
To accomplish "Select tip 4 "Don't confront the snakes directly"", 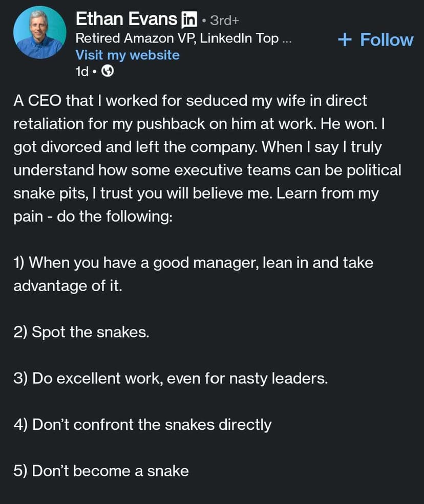I will (x=142, y=424).
